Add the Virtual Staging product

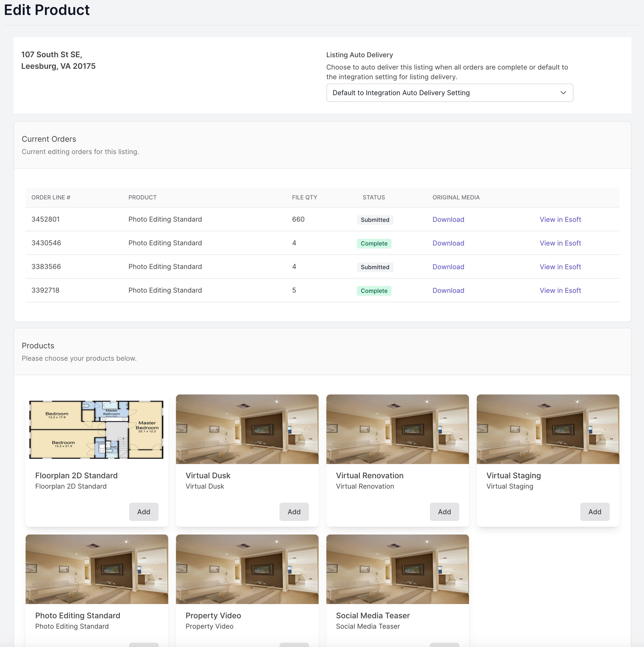point(595,512)
